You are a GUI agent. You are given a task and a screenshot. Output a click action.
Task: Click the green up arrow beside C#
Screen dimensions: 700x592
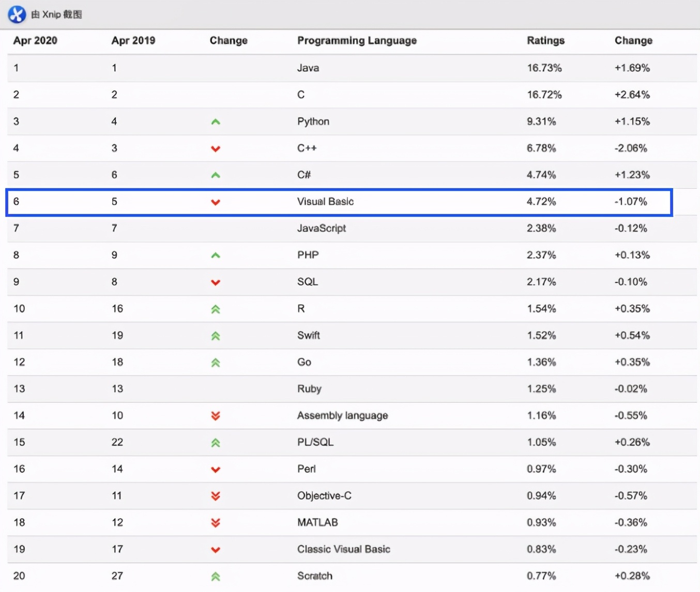[x=216, y=175]
